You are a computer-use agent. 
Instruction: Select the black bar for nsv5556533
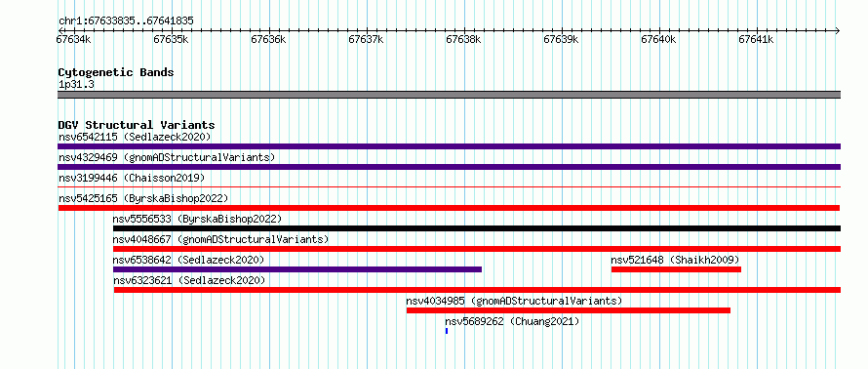click(x=477, y=228)
